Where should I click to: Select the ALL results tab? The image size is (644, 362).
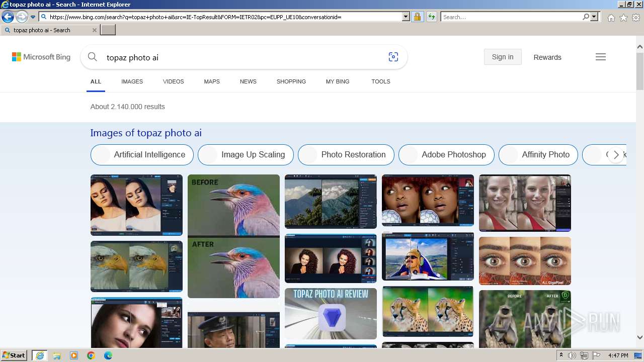point(96,81)
